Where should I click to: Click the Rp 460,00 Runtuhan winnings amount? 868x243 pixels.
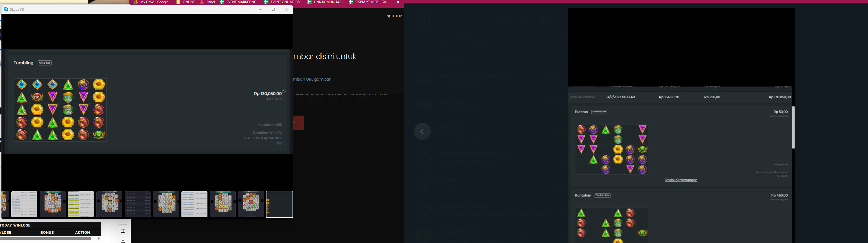[779, 195]
